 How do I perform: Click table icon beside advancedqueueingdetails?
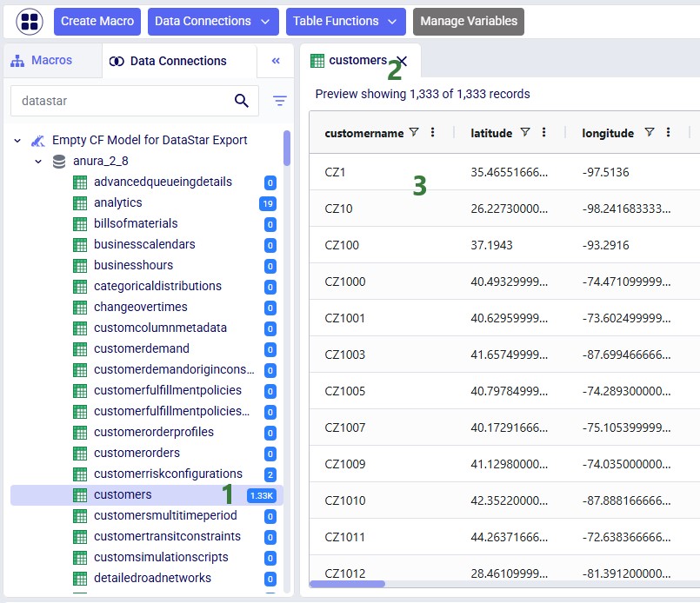coord(80,182)
